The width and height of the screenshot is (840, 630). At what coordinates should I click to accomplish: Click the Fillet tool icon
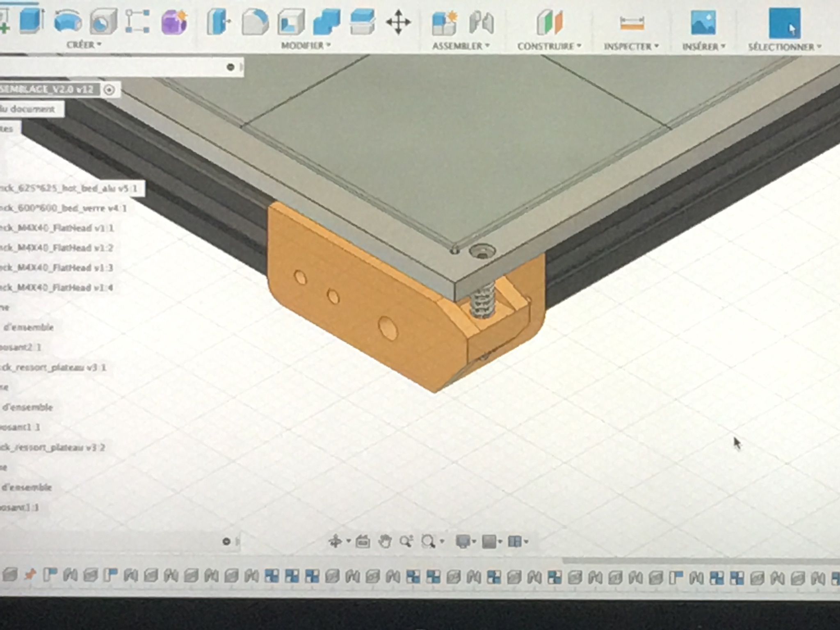[255, 22]
